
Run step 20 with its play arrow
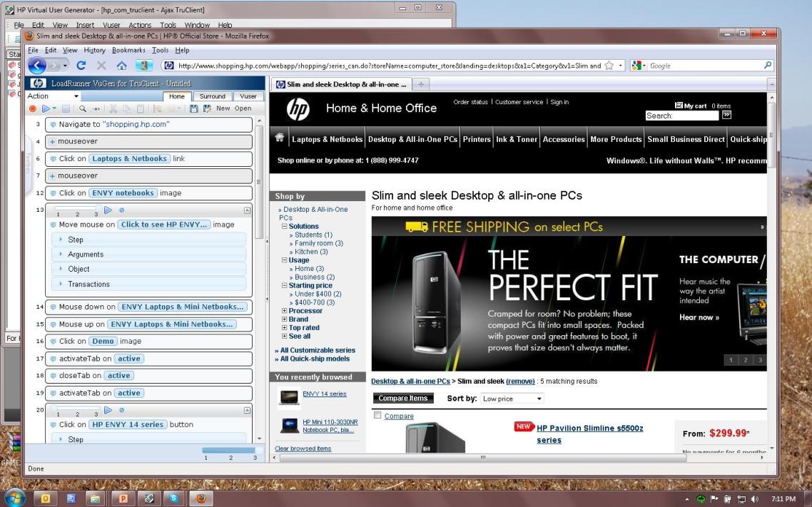pyautogui.click(x=108, y=410)
